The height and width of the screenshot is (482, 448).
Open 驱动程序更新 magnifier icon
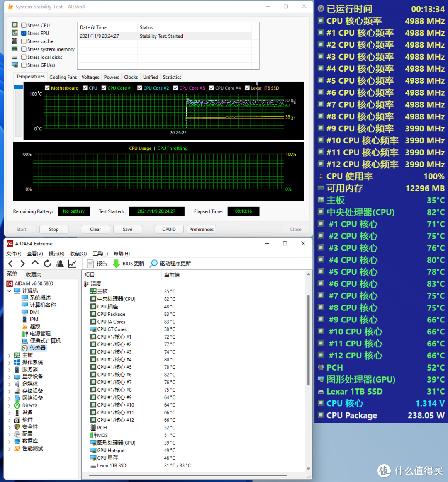point(153,264)
